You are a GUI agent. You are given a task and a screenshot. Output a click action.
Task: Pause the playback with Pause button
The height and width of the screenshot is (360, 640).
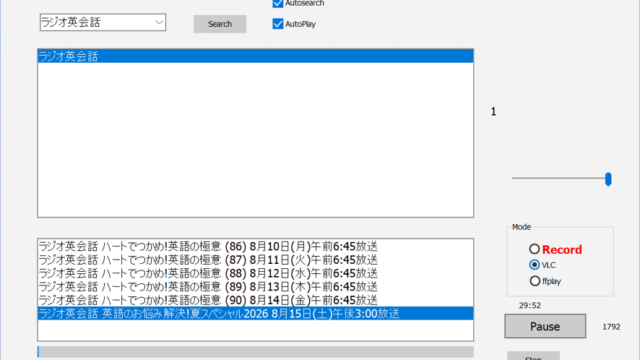click(x=545, y=326)
